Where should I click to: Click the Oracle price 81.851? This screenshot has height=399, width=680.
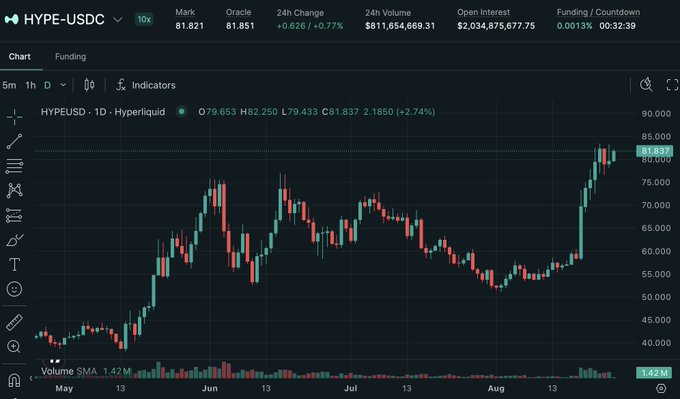240,26
